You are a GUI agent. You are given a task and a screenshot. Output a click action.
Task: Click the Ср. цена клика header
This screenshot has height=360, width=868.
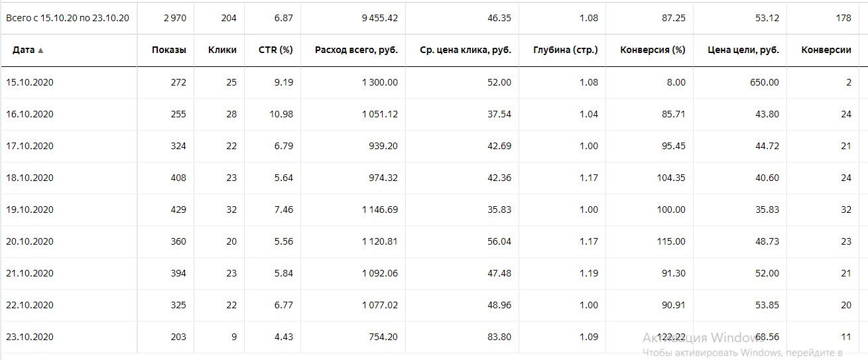click(465, 50)
